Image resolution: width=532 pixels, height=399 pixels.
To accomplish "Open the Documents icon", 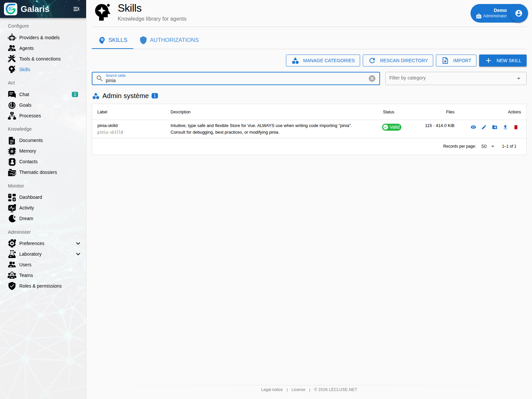I will tap(12, 140).
